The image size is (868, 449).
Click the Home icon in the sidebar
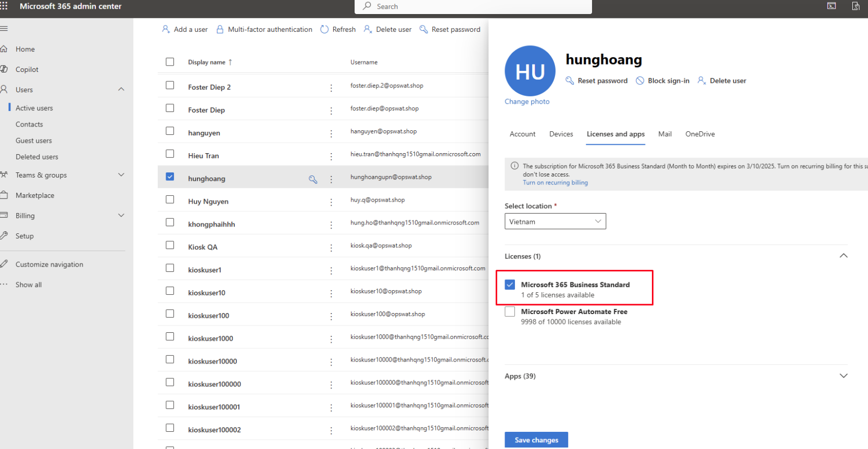(x=4, y=49)
